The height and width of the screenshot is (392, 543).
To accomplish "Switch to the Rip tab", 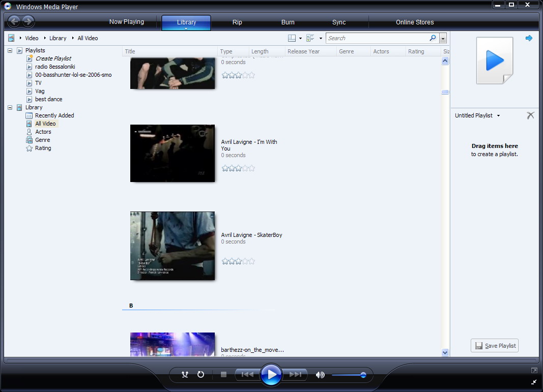I will coord(237,22).
